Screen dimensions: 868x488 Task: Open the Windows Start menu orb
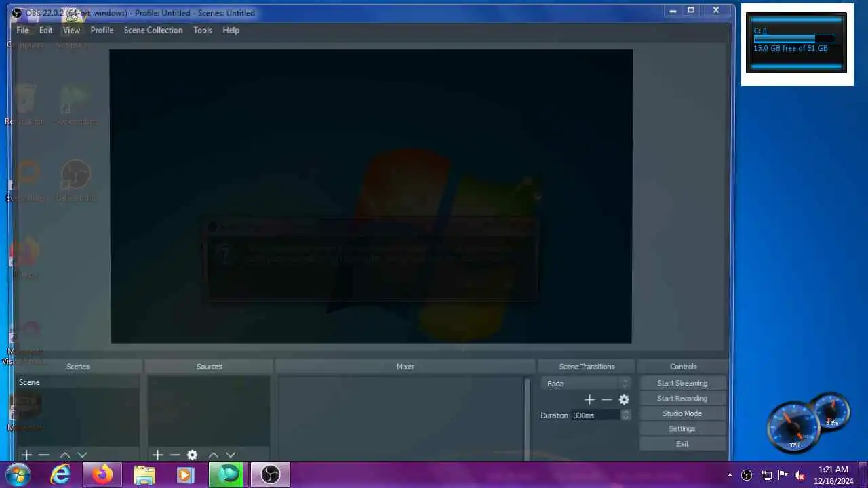[18, 474]
